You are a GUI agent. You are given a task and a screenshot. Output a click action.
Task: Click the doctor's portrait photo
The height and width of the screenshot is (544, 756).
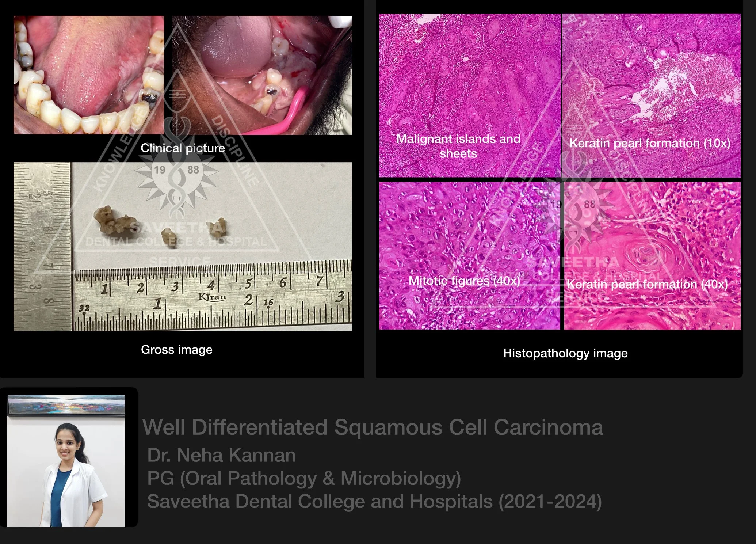tap(66, 471)
